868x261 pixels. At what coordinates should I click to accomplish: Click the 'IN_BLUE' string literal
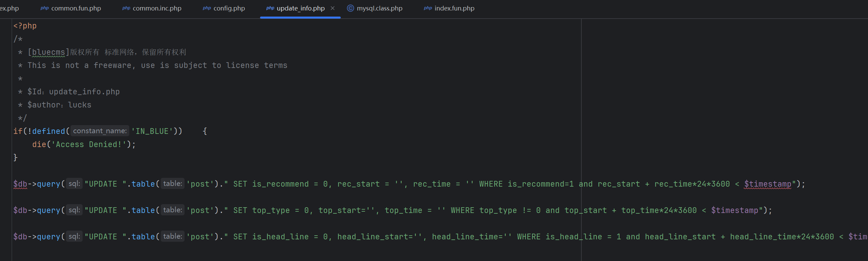click(x=152, y=131)
